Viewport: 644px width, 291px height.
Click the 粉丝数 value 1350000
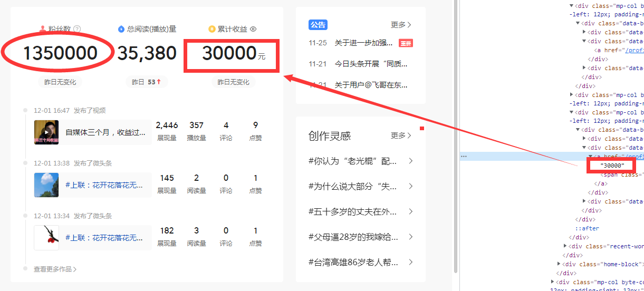[60, 53]
